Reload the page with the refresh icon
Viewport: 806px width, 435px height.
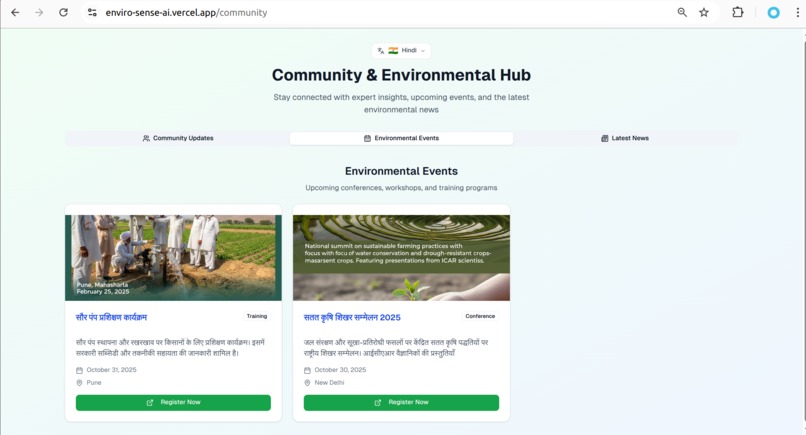63,12
